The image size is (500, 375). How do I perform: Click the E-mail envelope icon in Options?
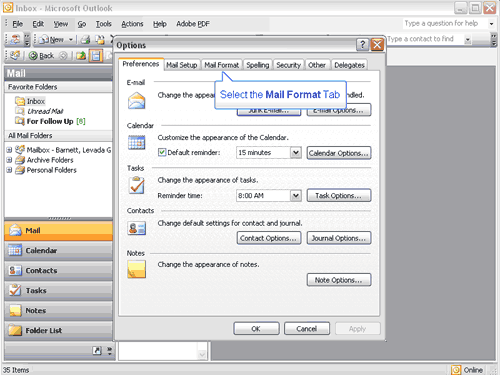click(137, 101)
